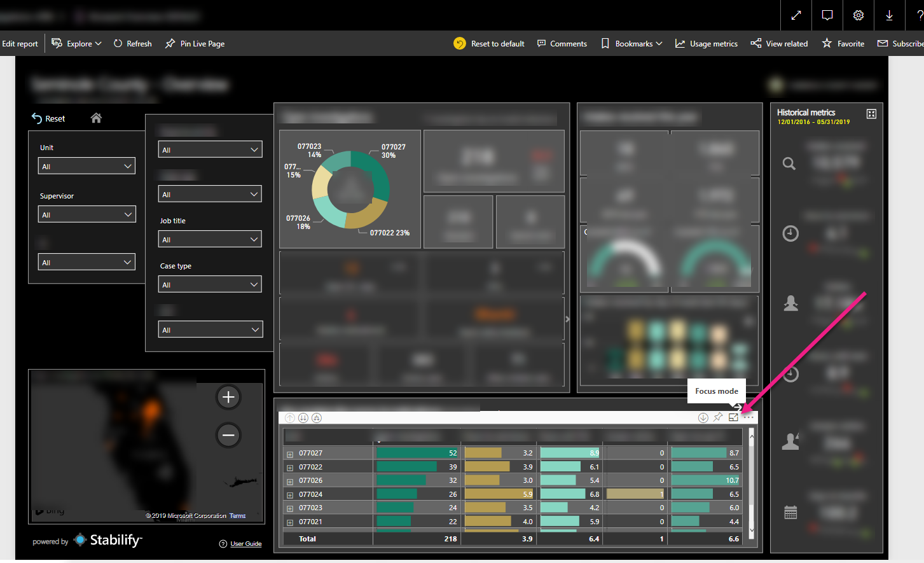Click the small right arrow beside middle cards
Screen dimensions: 924x563
567,319
